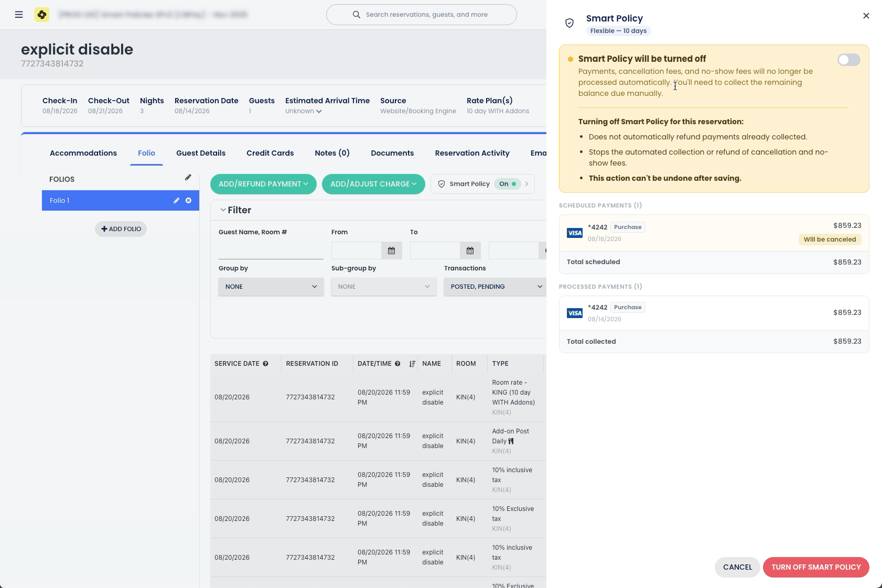Open the Estimated Arrival Time Unknown dropdown
The image size is (882, 588).
[x=304, y=111]
